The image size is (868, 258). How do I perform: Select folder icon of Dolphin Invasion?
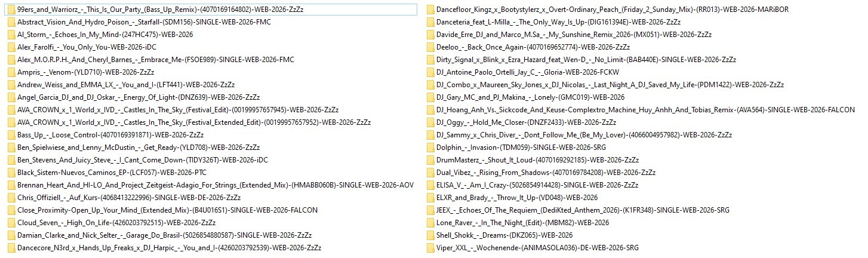(430, 148)
